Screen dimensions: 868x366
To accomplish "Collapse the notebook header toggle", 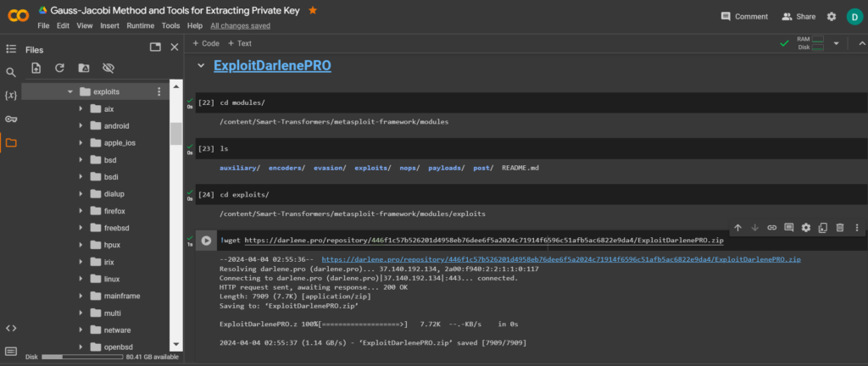I will [x=861, y=43].
